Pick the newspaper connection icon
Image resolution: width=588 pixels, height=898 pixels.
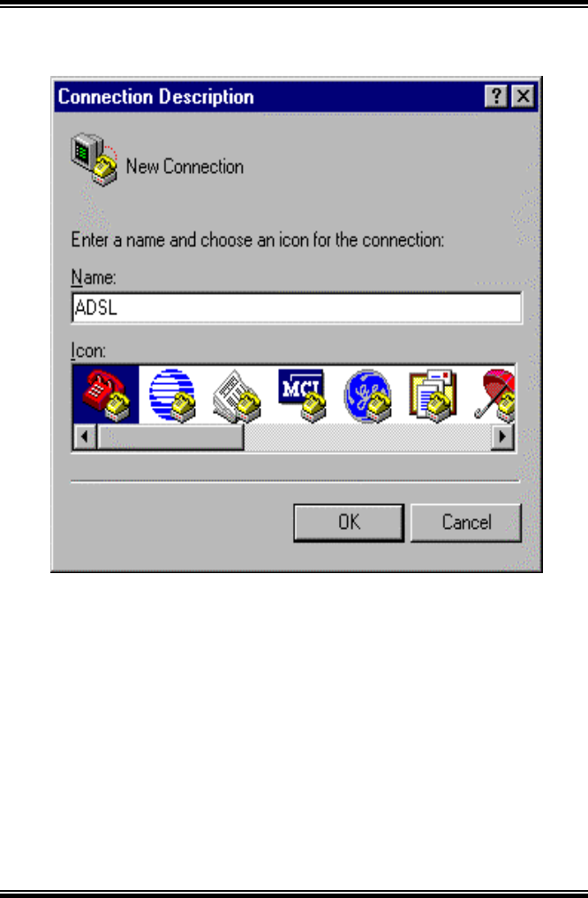[237, 396]
